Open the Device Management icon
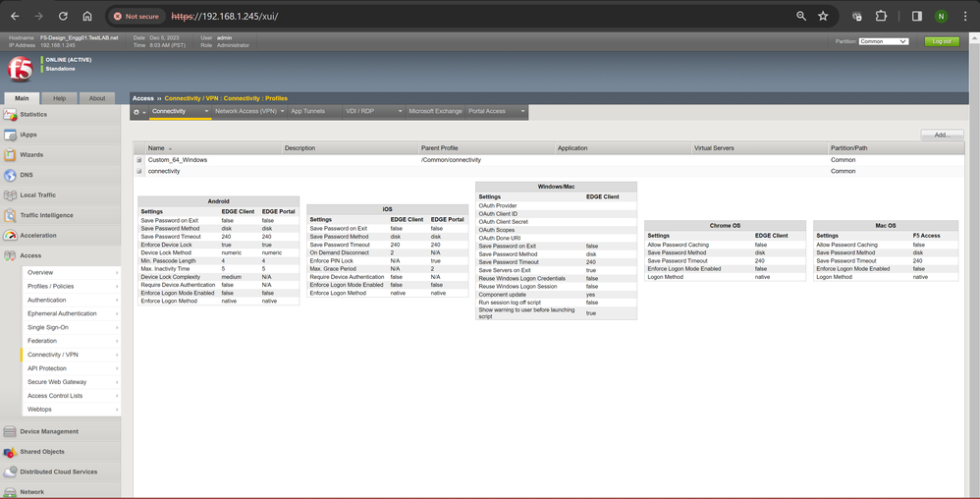 pos(10,431)
